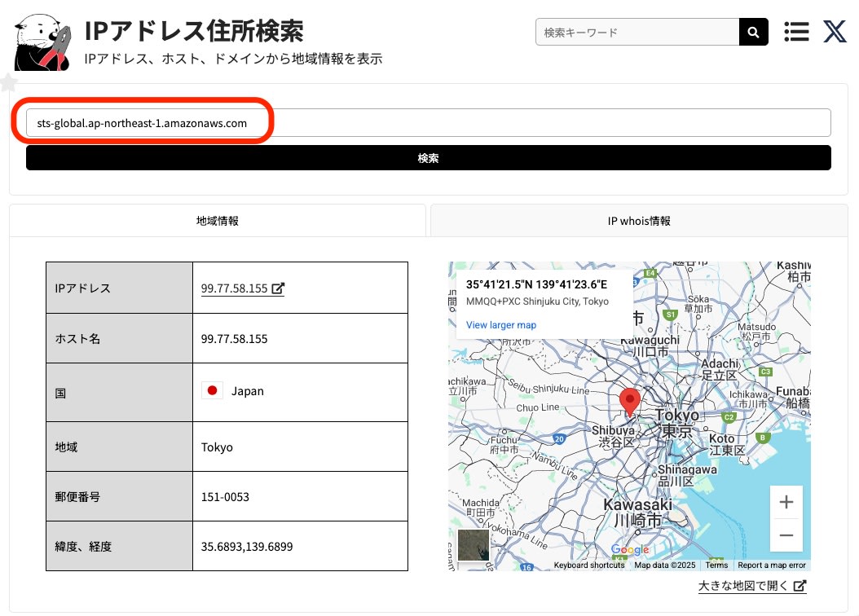The width and height of the screenshot is (859, 616).
Task: Click the Japan country value
Action: tap(248, 391)
